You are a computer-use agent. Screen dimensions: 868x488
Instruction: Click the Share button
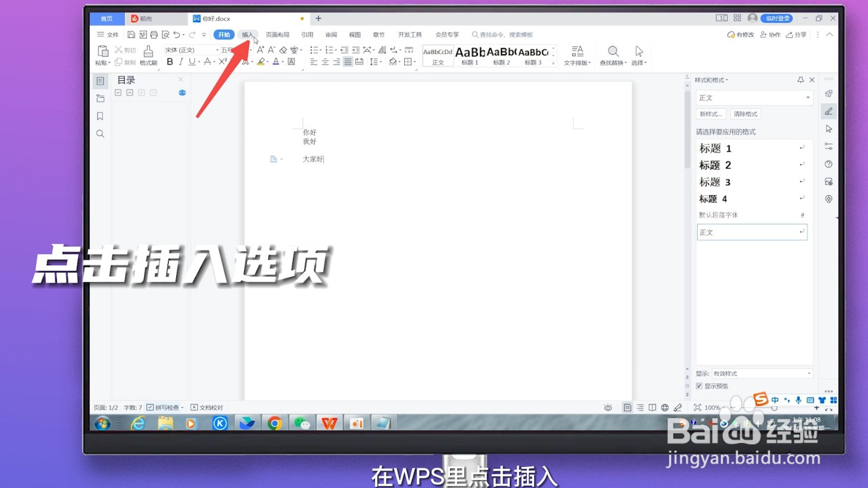(796, 35)
